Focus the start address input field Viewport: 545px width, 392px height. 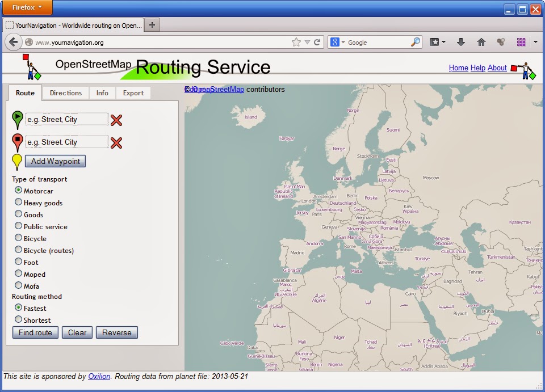(67, 119)
